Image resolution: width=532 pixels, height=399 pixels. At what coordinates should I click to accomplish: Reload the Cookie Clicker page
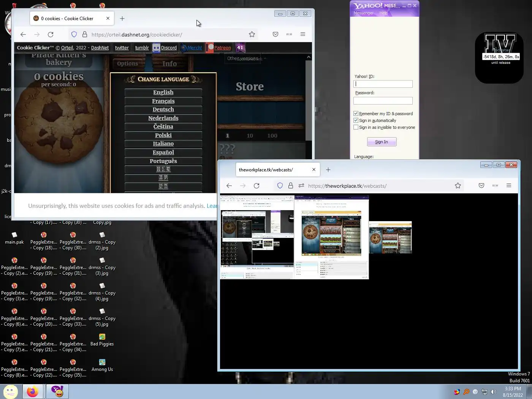[51, 35]
